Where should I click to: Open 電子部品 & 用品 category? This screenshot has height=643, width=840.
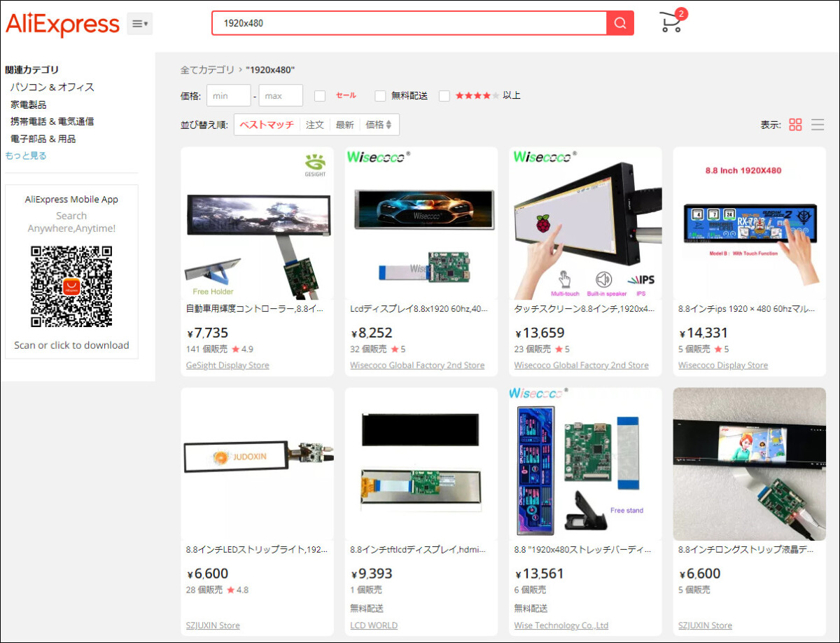click(x=43, y=139)
